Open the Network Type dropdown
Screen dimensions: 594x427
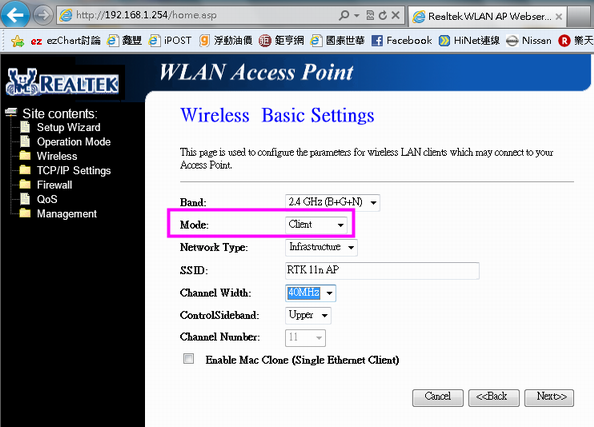pos(321,247)
